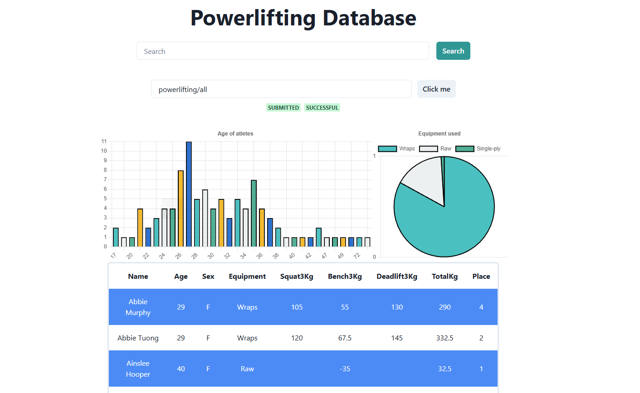Click Abbie Murphy's total 290 cell
Viewport: 640px width, 393px height.
click(445, 307)
